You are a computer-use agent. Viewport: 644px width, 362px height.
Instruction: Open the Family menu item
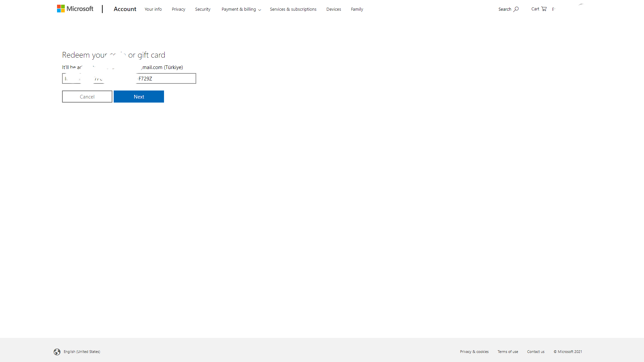click(x=357, y=9)
